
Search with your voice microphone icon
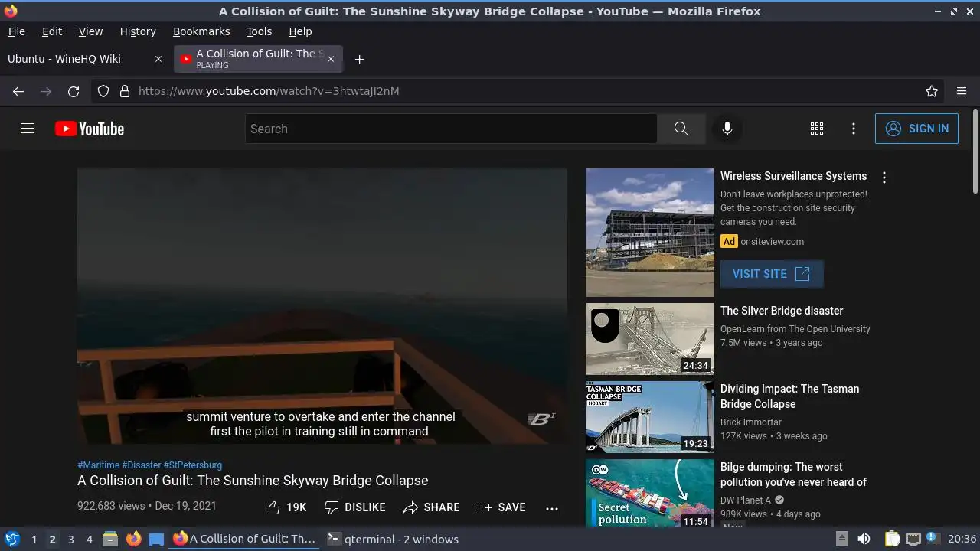[727, 129]
